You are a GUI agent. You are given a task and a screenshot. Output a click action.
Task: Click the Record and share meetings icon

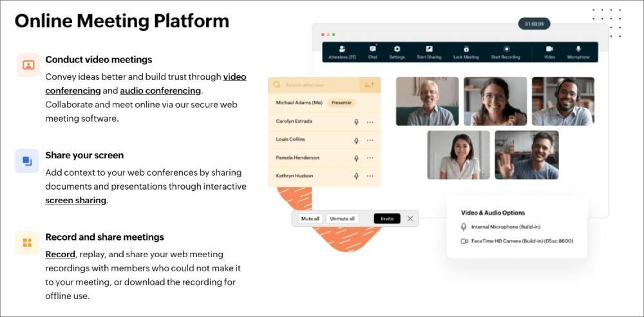point(27,242)
